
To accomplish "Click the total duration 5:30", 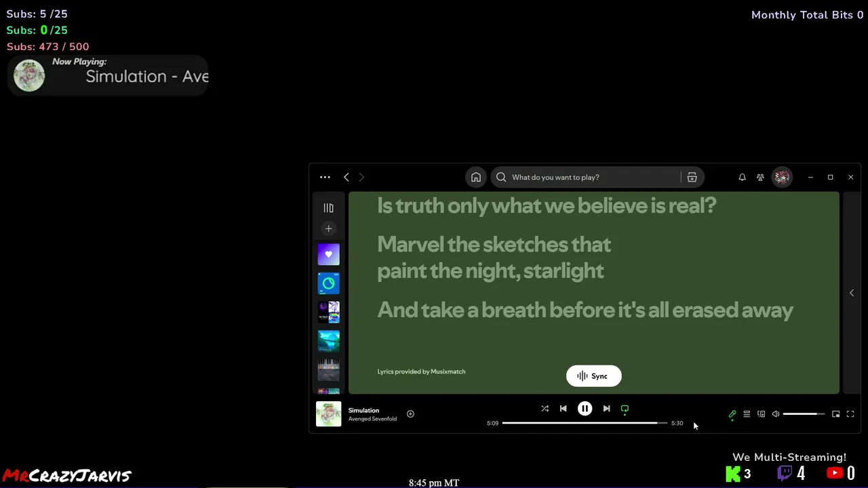I will [677, 423].
